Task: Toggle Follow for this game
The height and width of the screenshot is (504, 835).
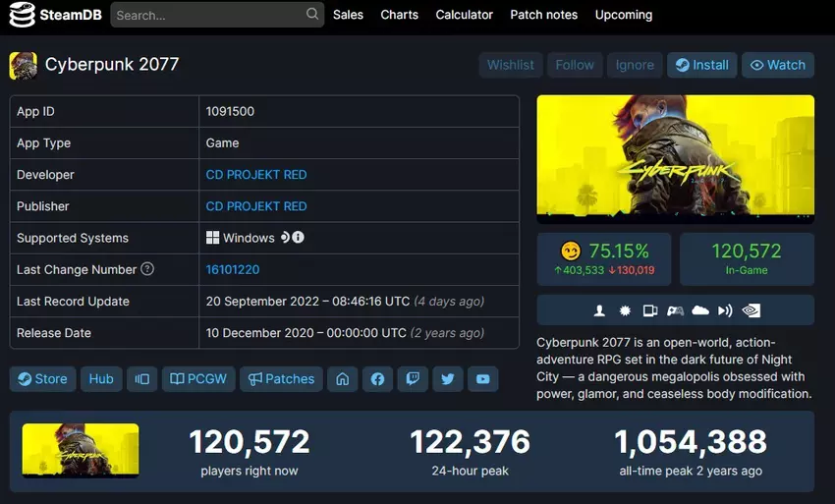Action: click(575, 65)
